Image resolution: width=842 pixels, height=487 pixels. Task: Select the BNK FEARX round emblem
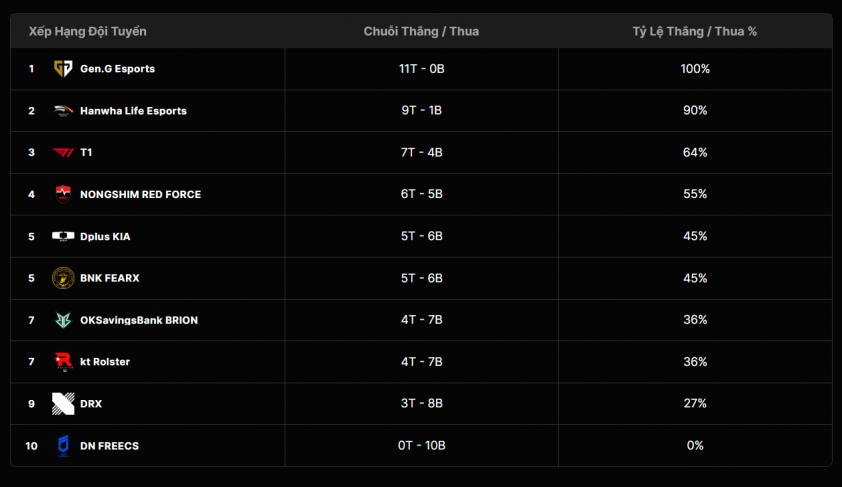(x=63, y=278)
